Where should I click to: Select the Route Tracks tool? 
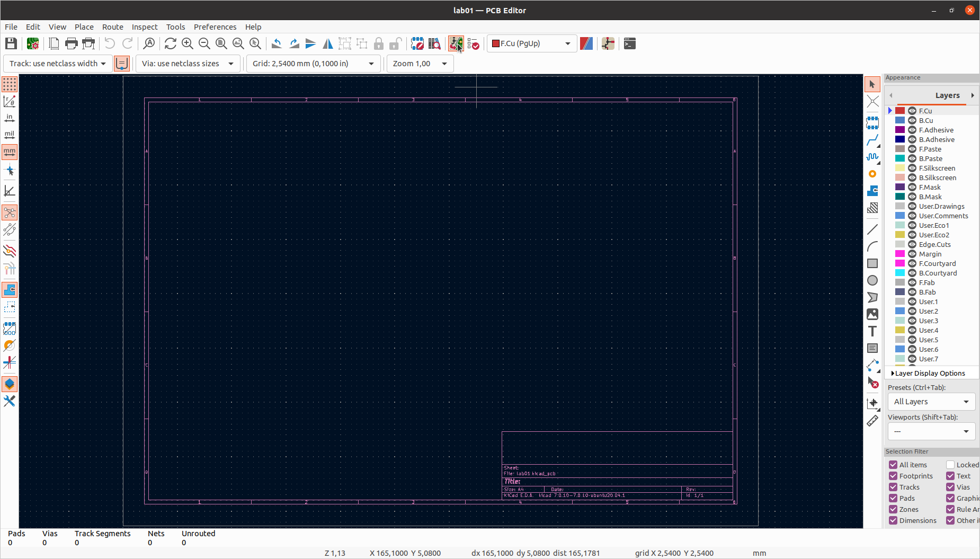pyautogui.click(x=872, y=140)
